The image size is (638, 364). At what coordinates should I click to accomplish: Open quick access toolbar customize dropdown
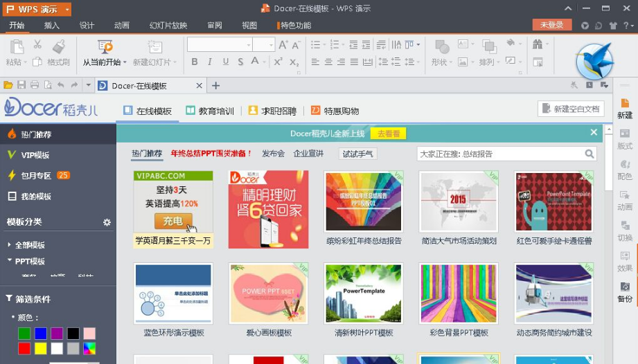(88, 85)
